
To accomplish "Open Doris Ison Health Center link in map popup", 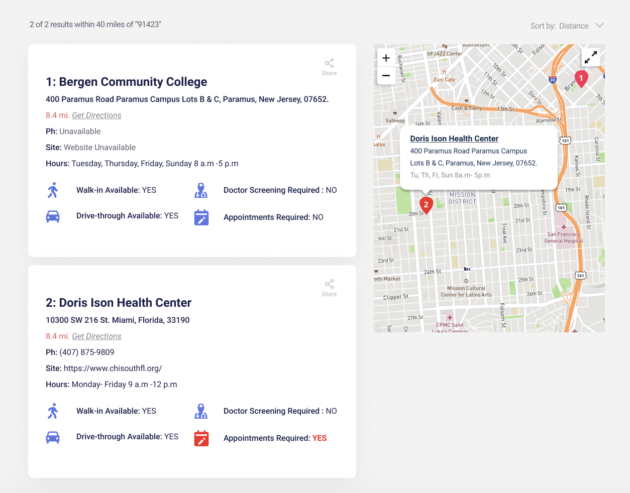I will 454,139.
